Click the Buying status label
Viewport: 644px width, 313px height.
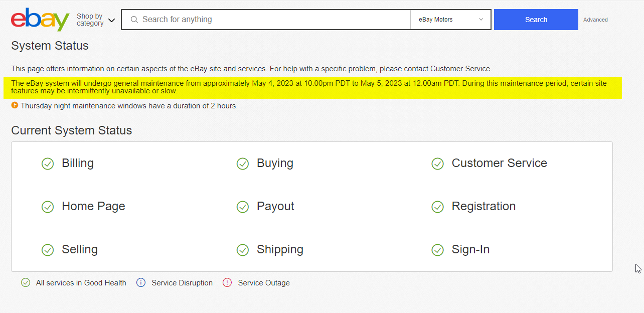click(x=275, y=164)
